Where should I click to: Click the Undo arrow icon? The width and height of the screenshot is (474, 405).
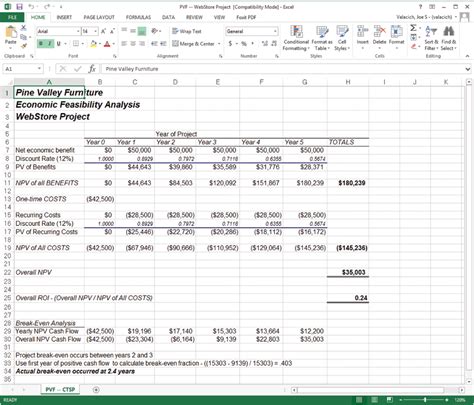[x=31, y=7]
